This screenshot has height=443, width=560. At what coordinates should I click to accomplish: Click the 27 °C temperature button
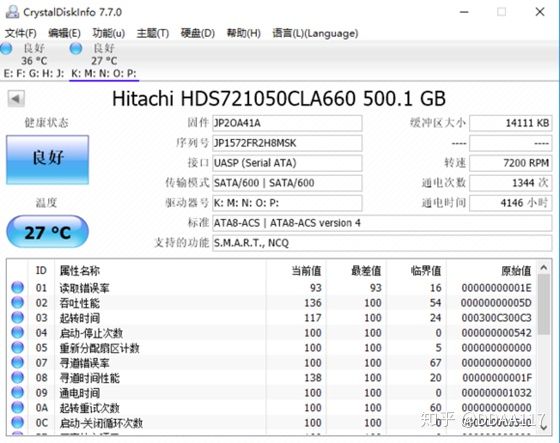[x=48, y=232]
